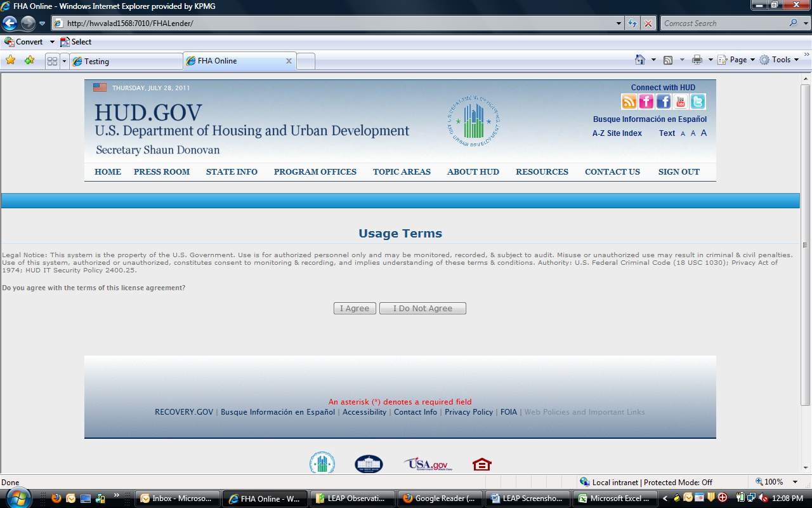812x508 pixels.
Task: Click the page vertical scrollbar thumb
Action: pos(806,245)
